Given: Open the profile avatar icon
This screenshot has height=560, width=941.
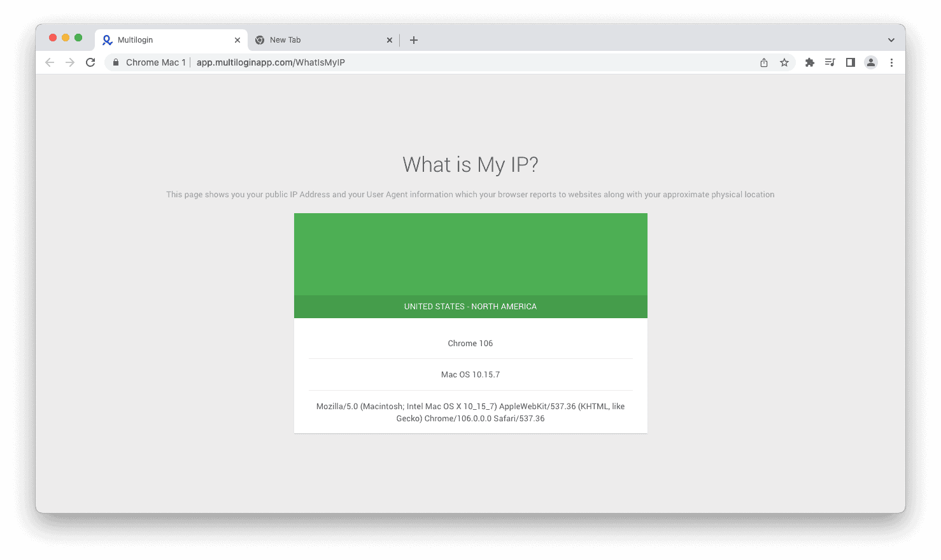Looking at the screenshot, I should pos(870,62).
